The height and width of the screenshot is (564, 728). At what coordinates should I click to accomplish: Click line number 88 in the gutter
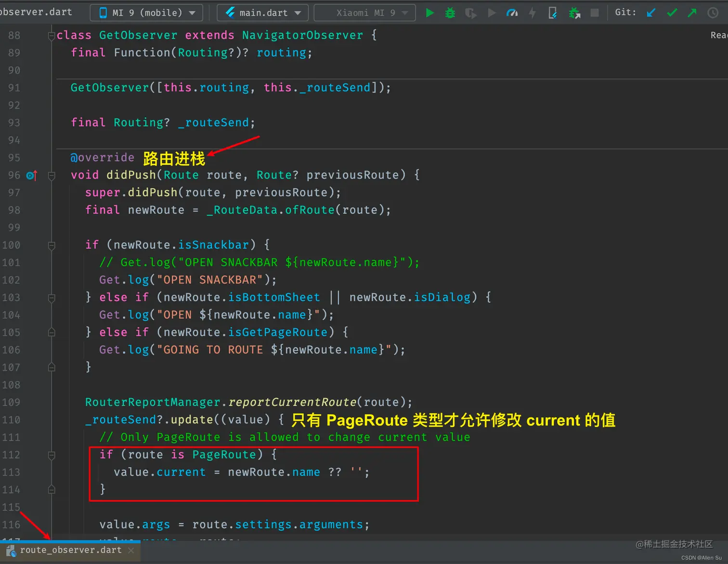coord(14,35)
